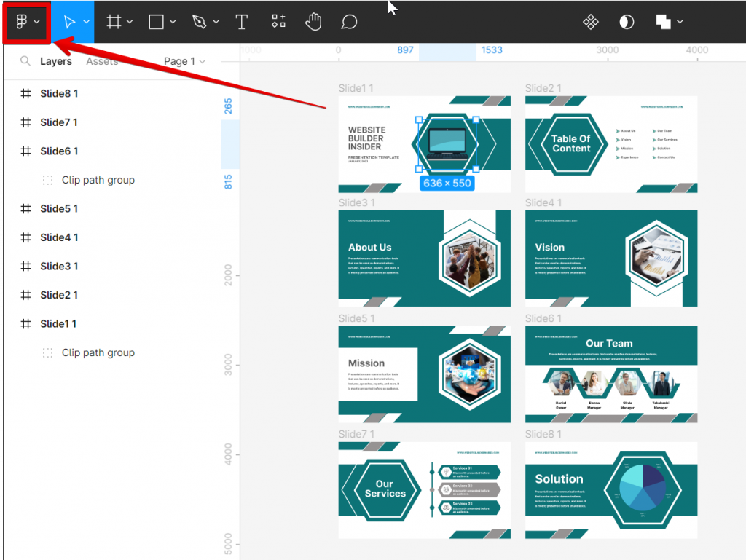Switch to the Layers tab
Screen dimensions: 746x560
coord(56,61)
